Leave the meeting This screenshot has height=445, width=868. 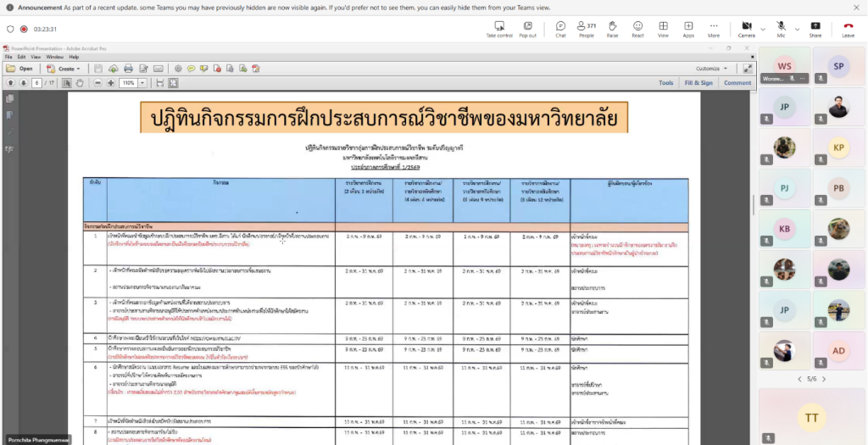(x=848, y=28)
